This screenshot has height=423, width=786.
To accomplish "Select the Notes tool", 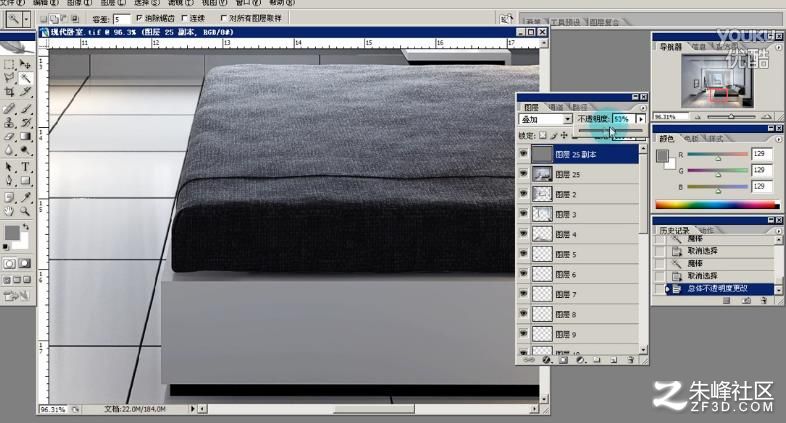I will [10, 197].
